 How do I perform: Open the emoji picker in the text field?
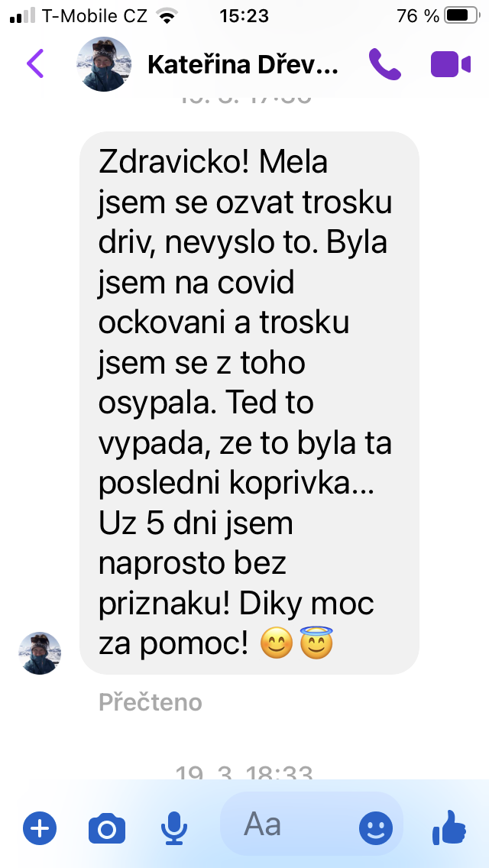376,829
